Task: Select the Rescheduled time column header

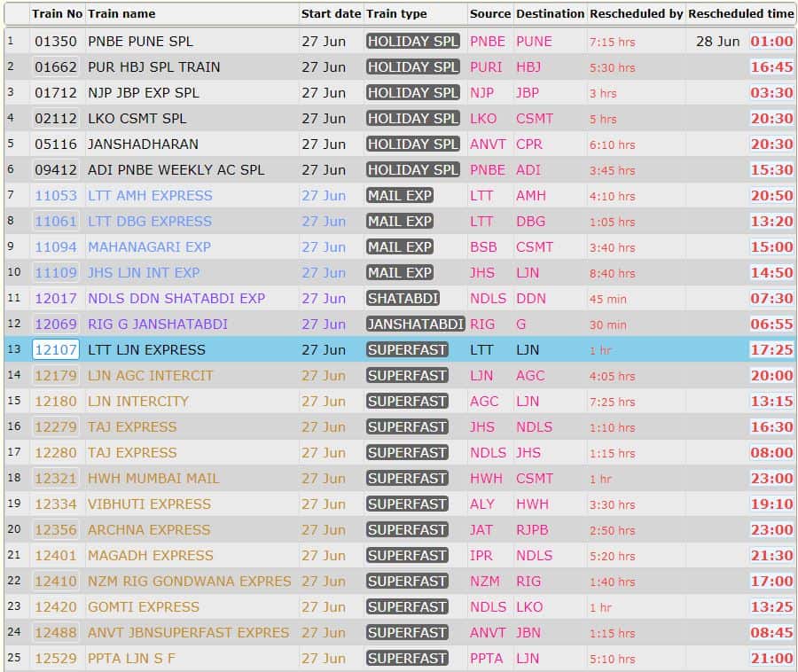Action: coord(740,13)
